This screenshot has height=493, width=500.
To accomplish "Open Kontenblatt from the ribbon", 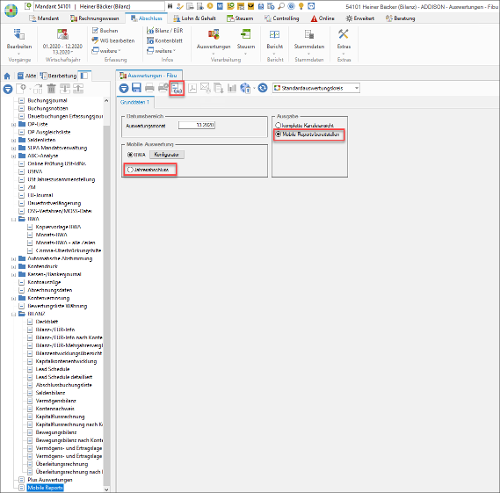I will pos(165,41).
